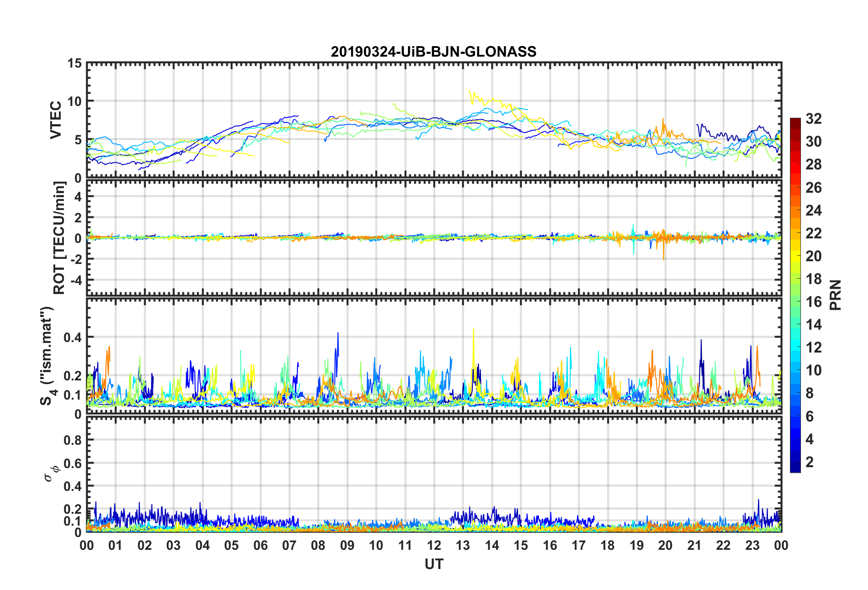Viewport: 868px width, 590px height.
Task: Select colorbar tick label 8
Action: (810, 393)
